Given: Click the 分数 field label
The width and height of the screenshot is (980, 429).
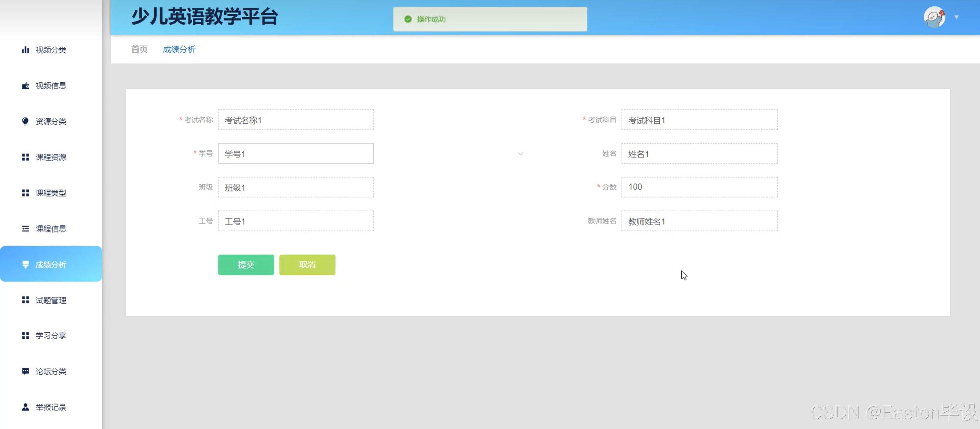Looking at the screenshot, I should pyautogui.click(x=609, y=187).
